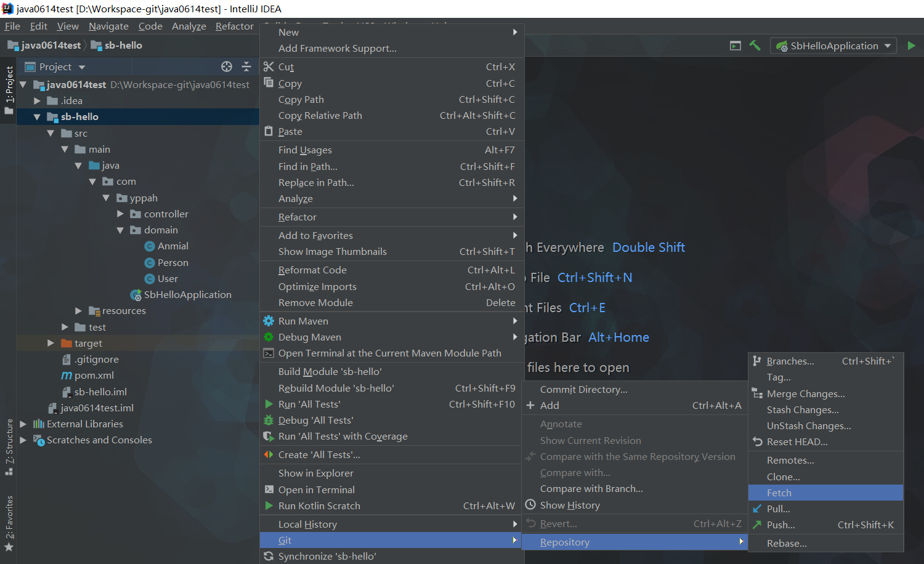Screen dimensions: 924x564
Task: Click the Build project hammer icon
Action: pyautogui.click(x=755, y=46)
